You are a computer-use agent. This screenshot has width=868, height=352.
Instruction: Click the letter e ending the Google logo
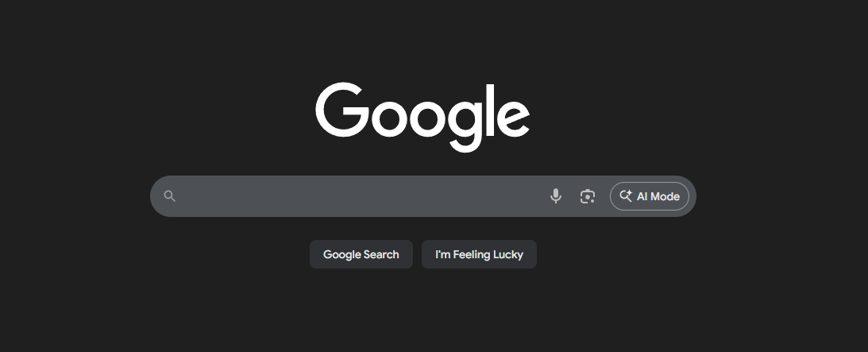512,118
